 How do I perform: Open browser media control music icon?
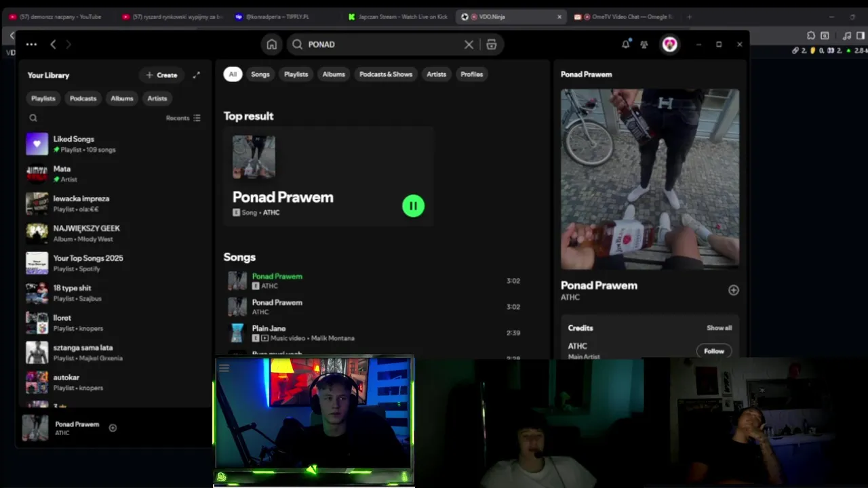pyautogui.click(x=847, y=35)
